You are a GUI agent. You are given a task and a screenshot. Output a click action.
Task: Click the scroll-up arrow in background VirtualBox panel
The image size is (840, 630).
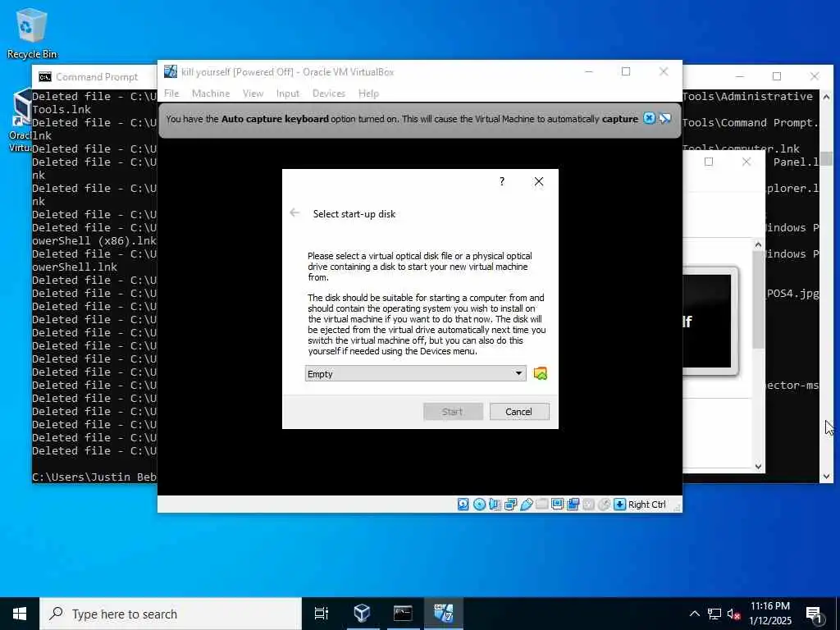click(x=758, y=244)
